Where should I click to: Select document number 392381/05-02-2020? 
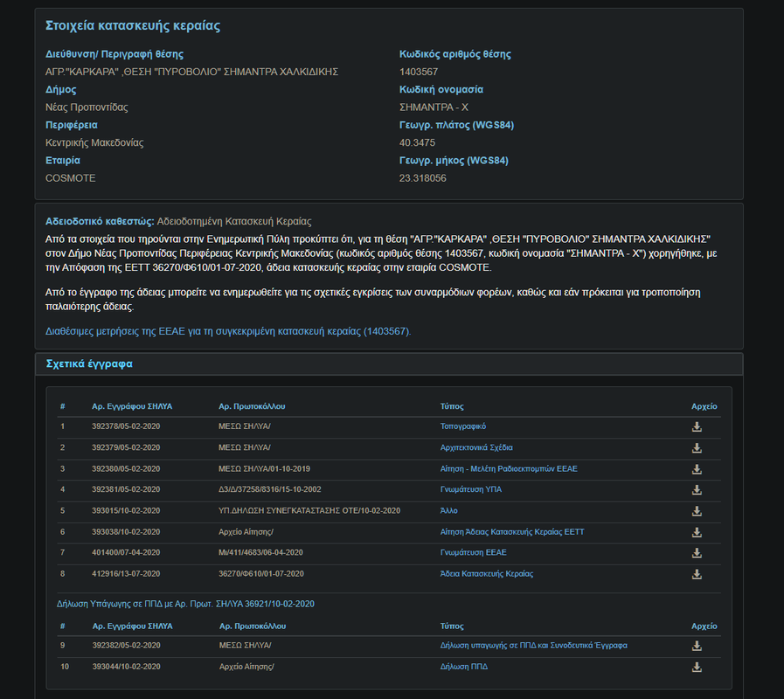pos(126,489)
